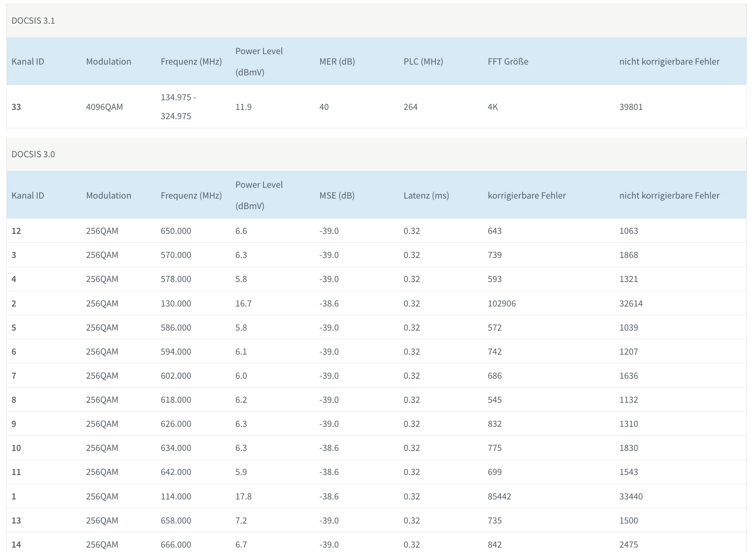Select the 666.000 MHz frequency cell
Screen dimensions: 756x552
[176, 545]
